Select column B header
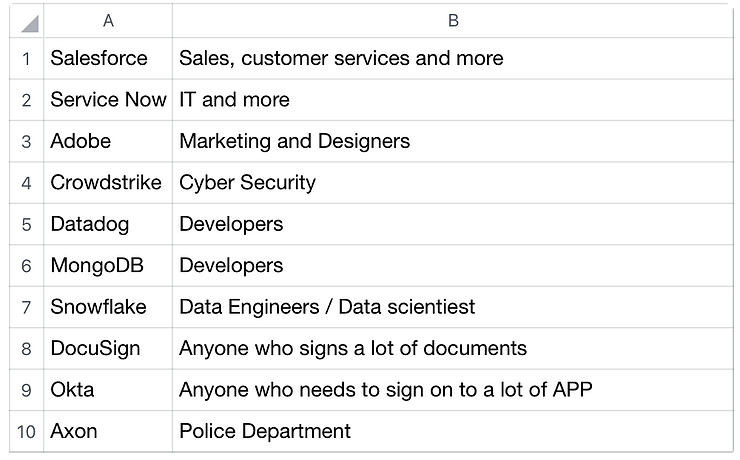Viewport: 740px width, 460px height. pyautogui.click(x=453, y=21)
